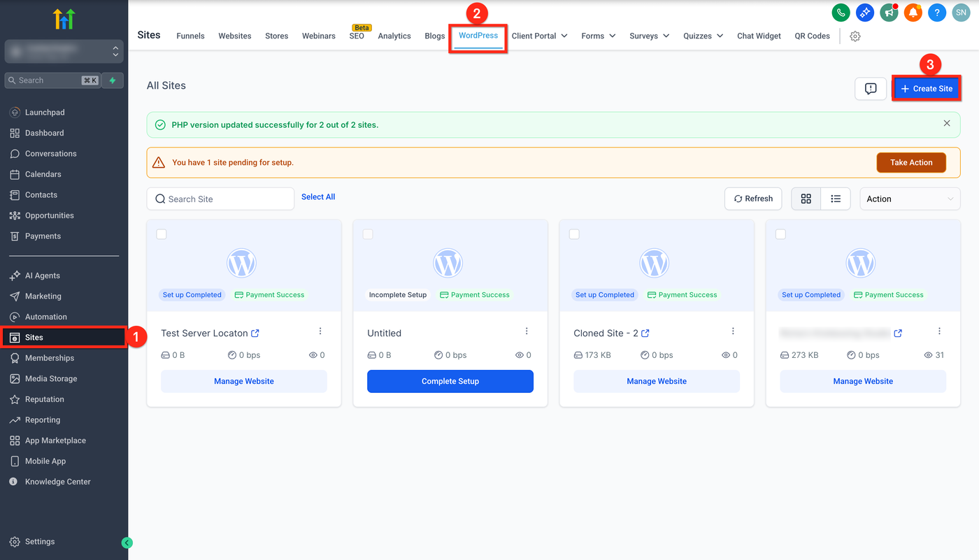Open the Blogs tab
The image size is (979, 560).
435,36
